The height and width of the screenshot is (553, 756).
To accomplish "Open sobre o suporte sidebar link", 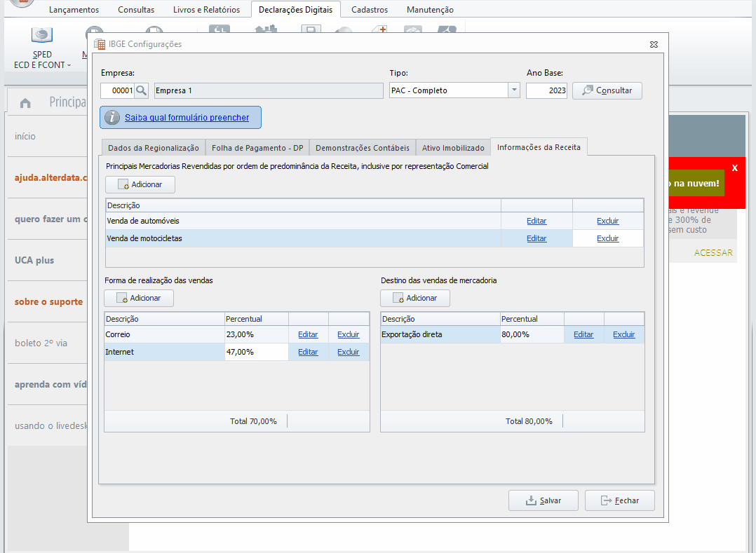I will 48,301.
